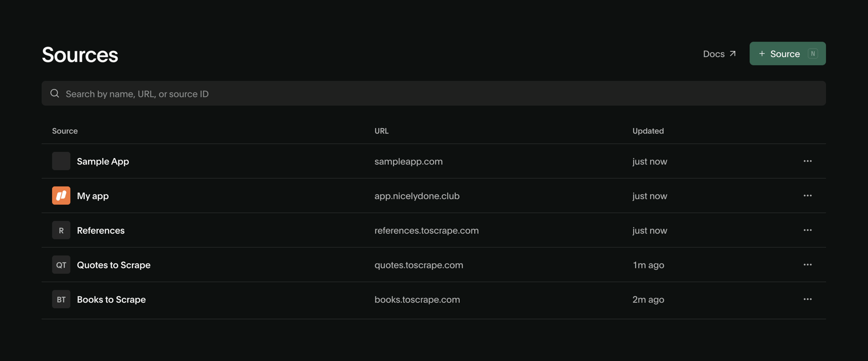
Task: Click the URL column header
Action: [x=381, y=131]
